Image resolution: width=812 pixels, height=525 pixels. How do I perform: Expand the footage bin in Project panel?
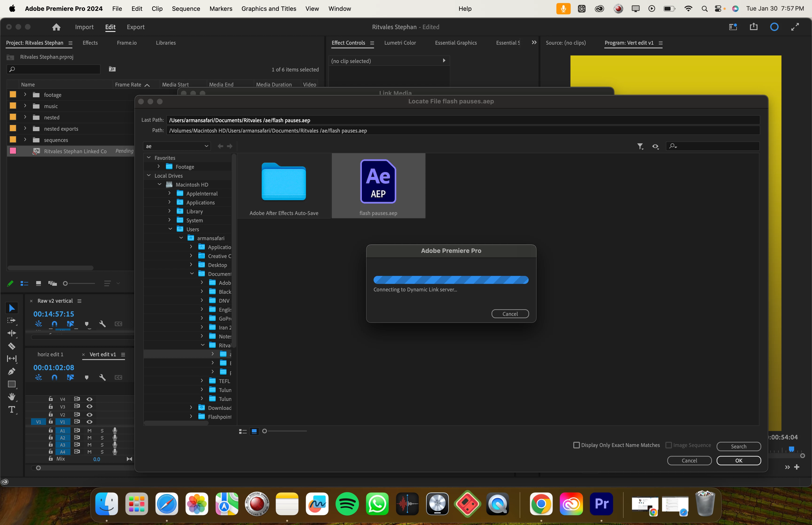click(25, 94)
